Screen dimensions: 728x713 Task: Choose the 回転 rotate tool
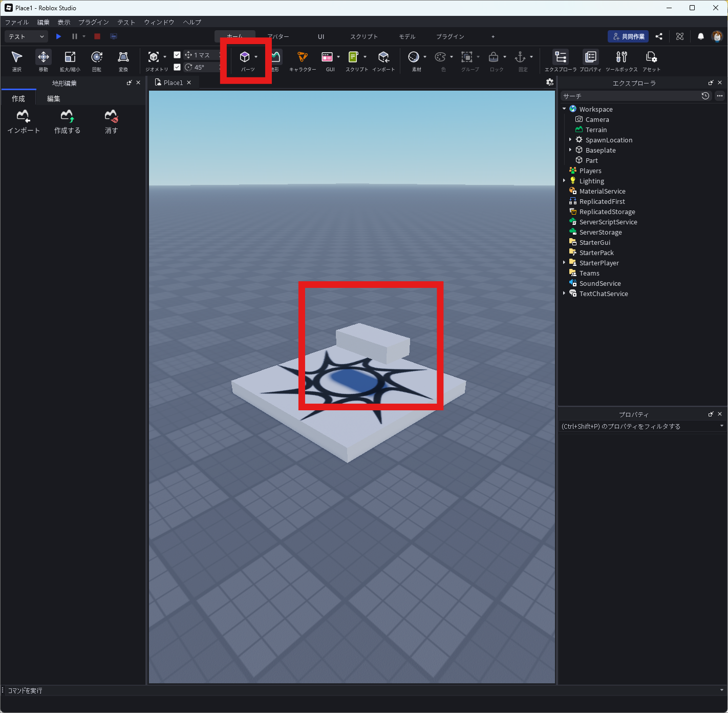click(x=96, y=60)
